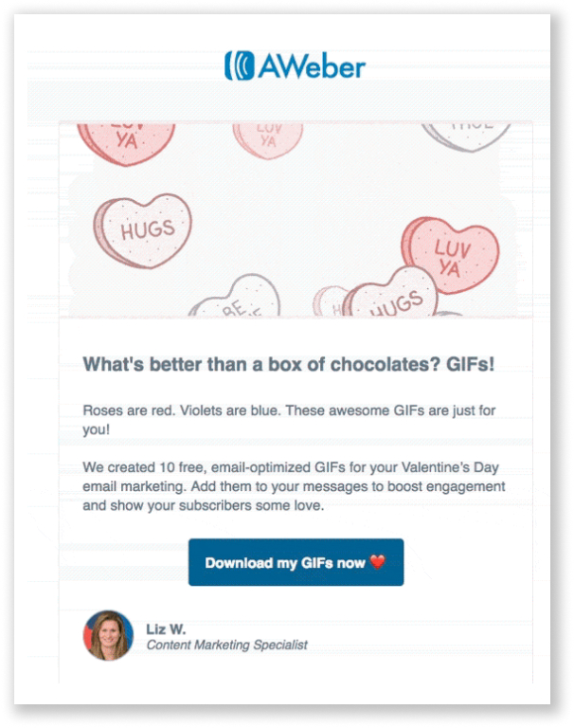Click the candy hearts GIF banner center
The height and width of the screenshot is (728, 574).
coord(296,220)
